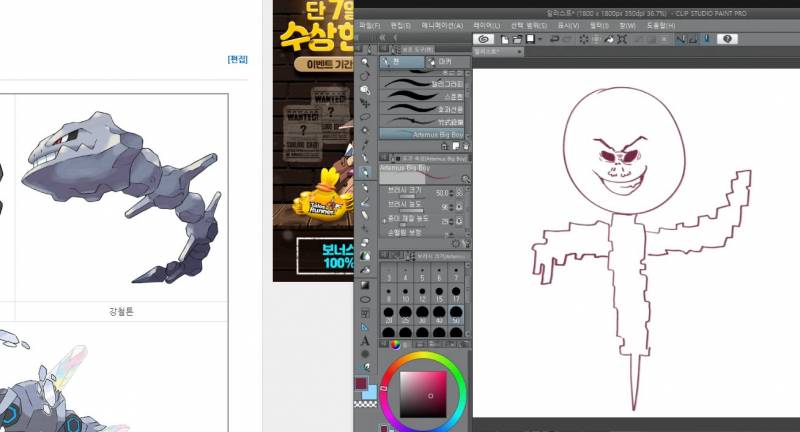This screenshot has height=432, width=800.
Task: Open the Sub Tool palette menu icon
Action: click(x=384, y=49)
